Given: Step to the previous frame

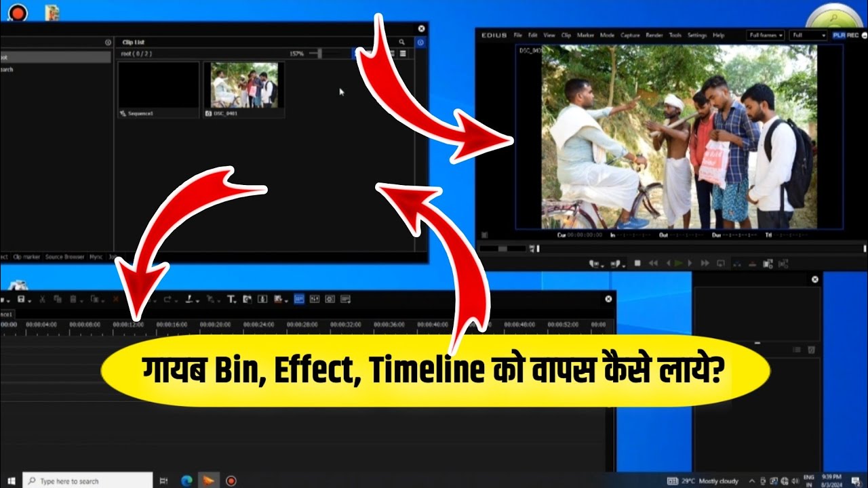Looking at the screenshot, I should click(x=668, y=263).
